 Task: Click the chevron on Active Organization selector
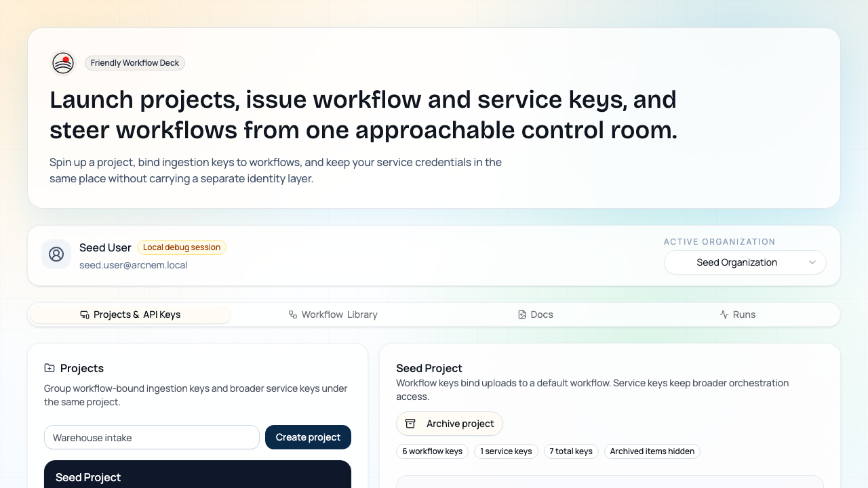pyautogui.click(x=812, y=262)
